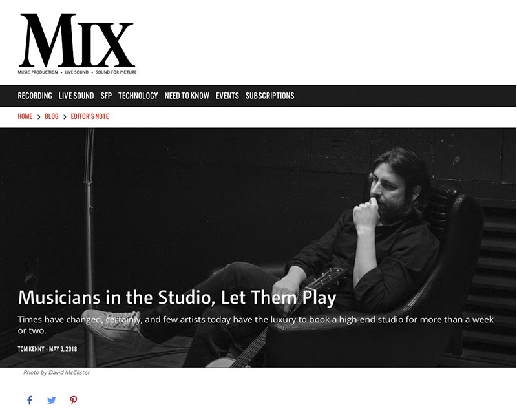Image resolution: width=517 pixels, height=420 pixels.
Task: Click the Mix magazine logo
Action: click(x=77, y=43)
